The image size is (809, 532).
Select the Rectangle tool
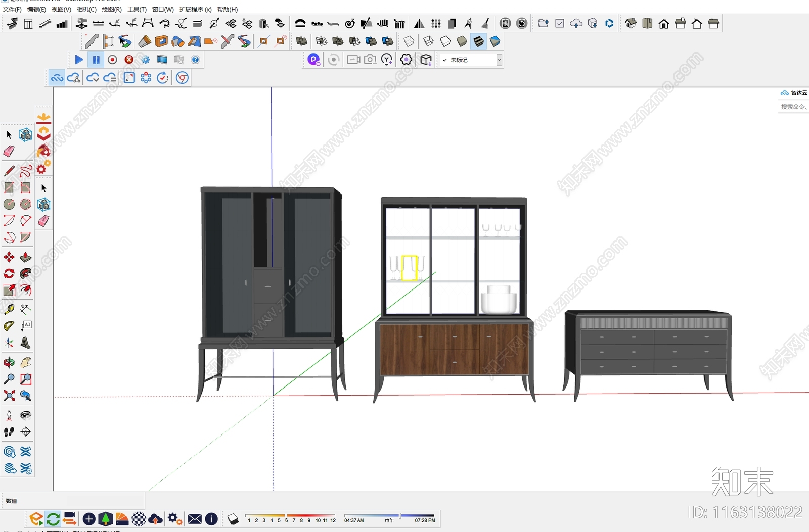pyautogui.click(x=9, y=187)
